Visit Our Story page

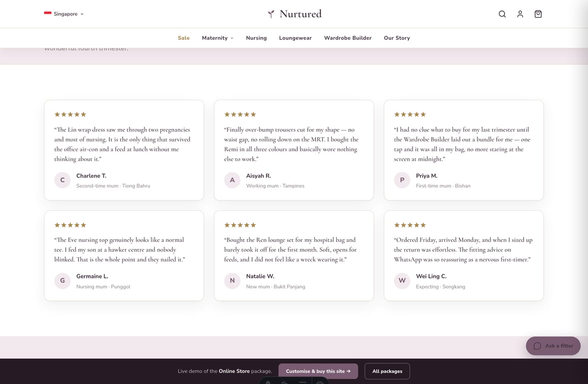(397, 38)
